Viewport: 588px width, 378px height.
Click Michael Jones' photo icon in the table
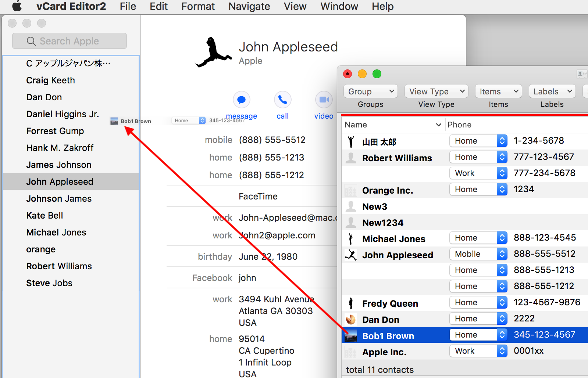point(351,238)
